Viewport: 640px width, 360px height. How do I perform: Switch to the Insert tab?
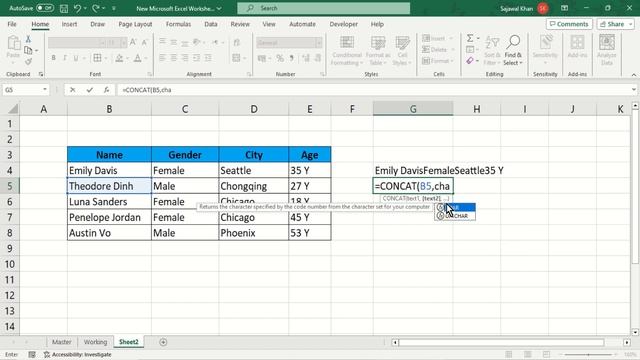coord(69,24)
